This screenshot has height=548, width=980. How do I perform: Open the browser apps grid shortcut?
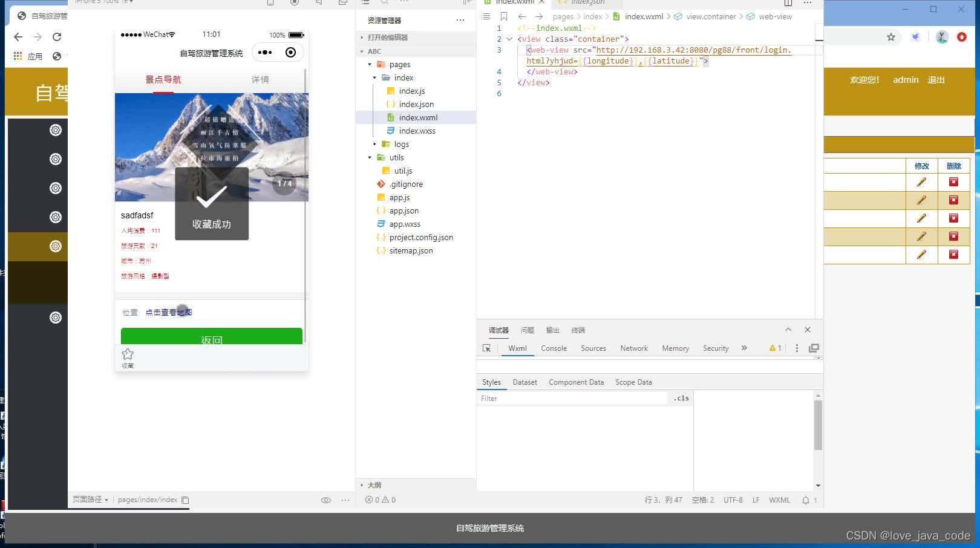pos(18,56)
